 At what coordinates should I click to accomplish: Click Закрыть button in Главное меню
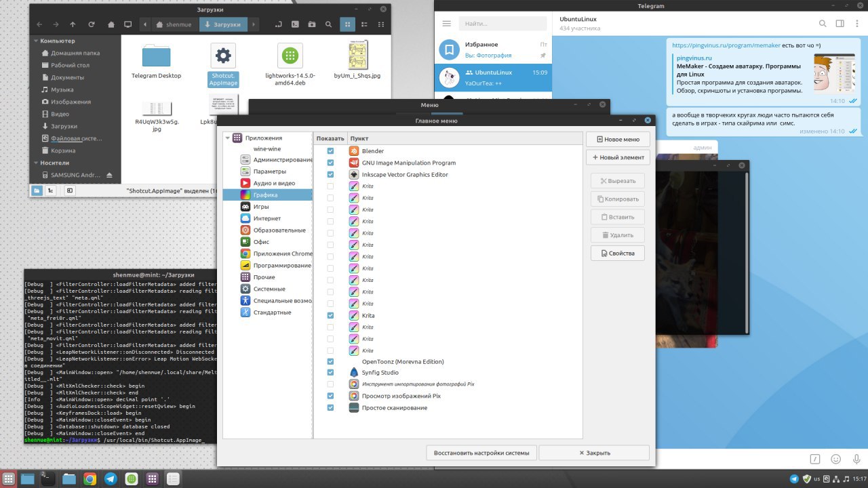[x=594, y=453]
